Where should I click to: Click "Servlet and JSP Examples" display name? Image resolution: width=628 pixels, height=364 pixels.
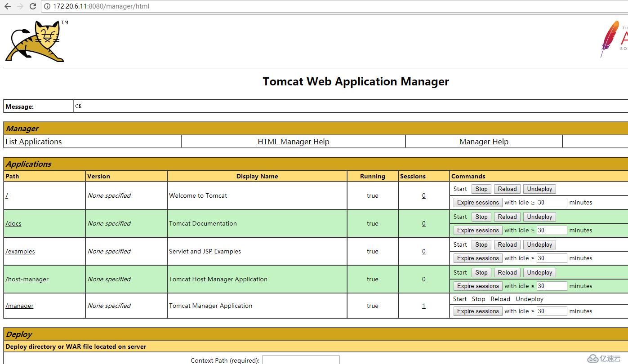[x=205, y=251]
